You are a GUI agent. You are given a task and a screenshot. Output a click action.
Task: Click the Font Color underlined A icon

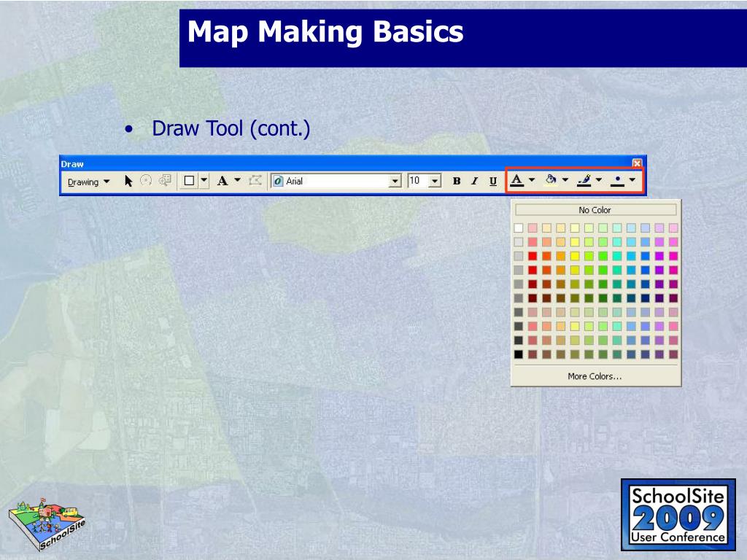517,180
